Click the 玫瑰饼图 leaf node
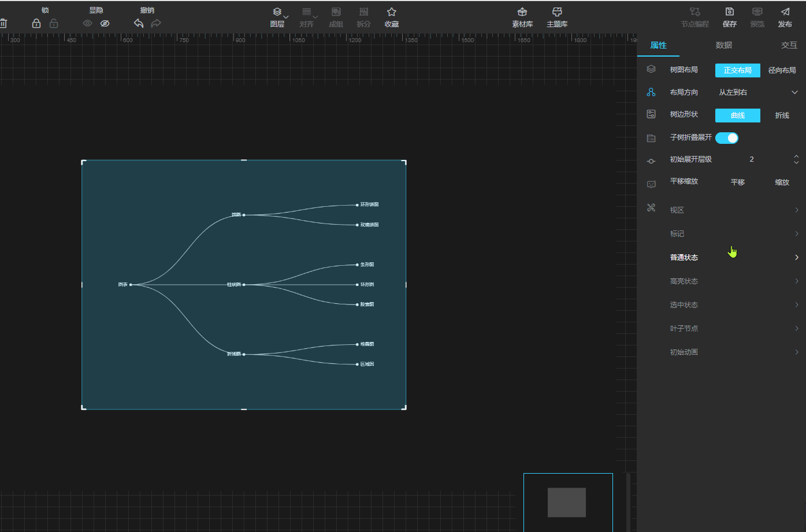 [x=367, y=225]
